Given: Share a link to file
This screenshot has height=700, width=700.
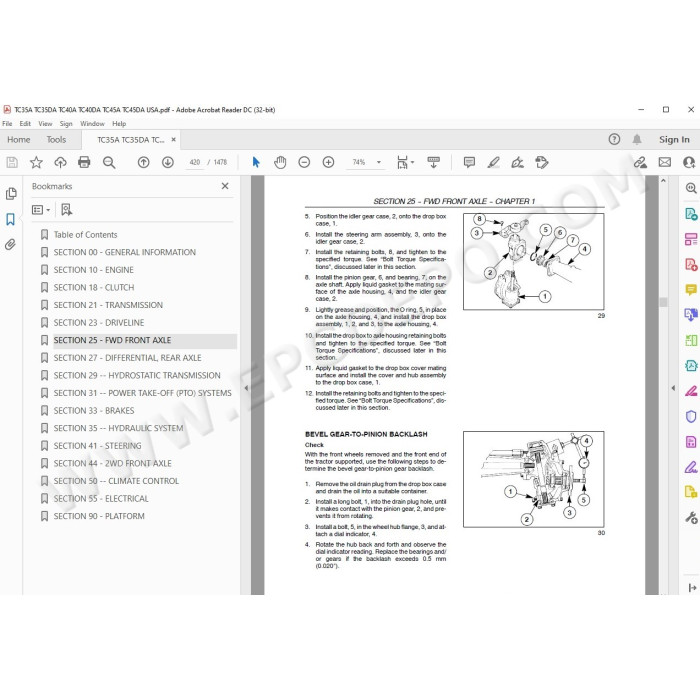Looking at the screenshot, I should click(x=641, y=162).
